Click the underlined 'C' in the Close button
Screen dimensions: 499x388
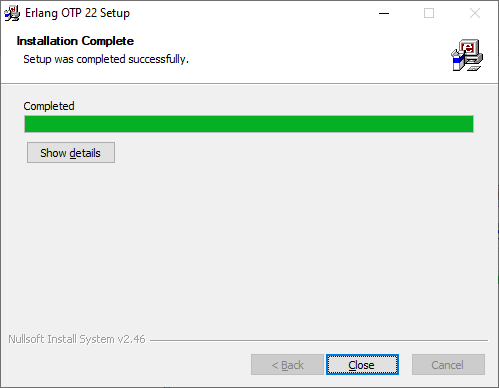coord(352,365)
